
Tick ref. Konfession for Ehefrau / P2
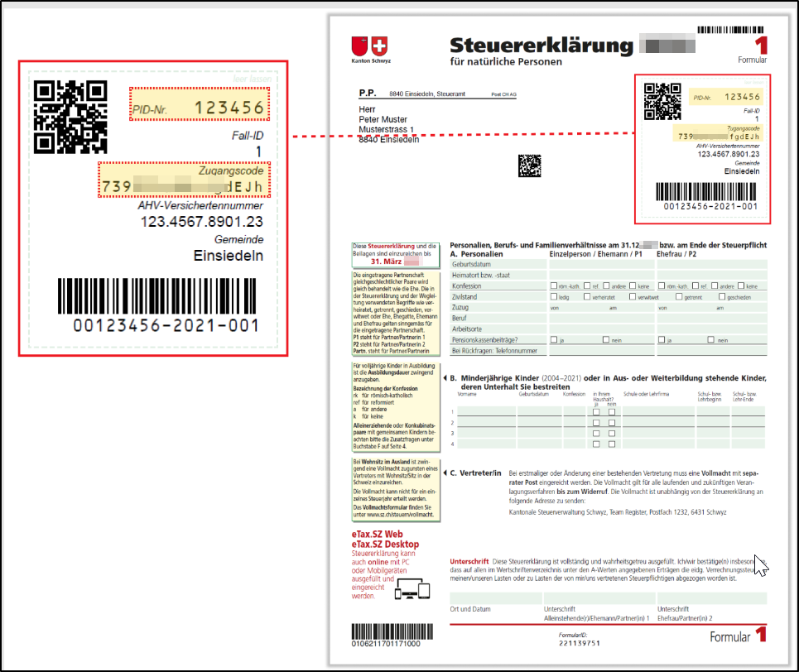click(695, 286)
